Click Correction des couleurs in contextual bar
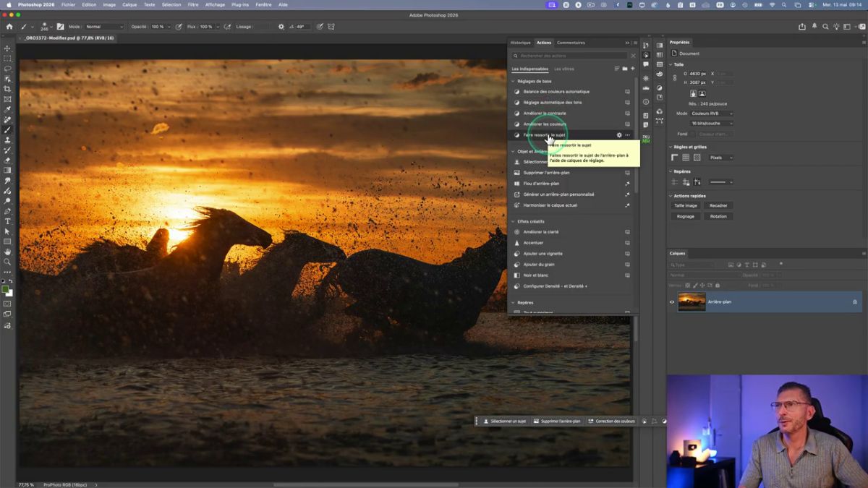Viewport: 868px width, 488px height. tap(611, 421)
